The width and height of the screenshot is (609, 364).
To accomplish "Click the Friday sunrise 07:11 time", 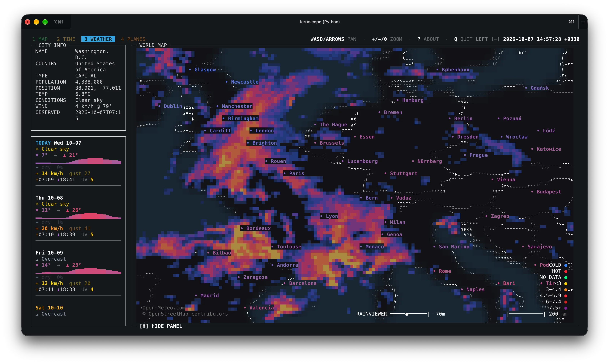I will click(x=45, y=289).
